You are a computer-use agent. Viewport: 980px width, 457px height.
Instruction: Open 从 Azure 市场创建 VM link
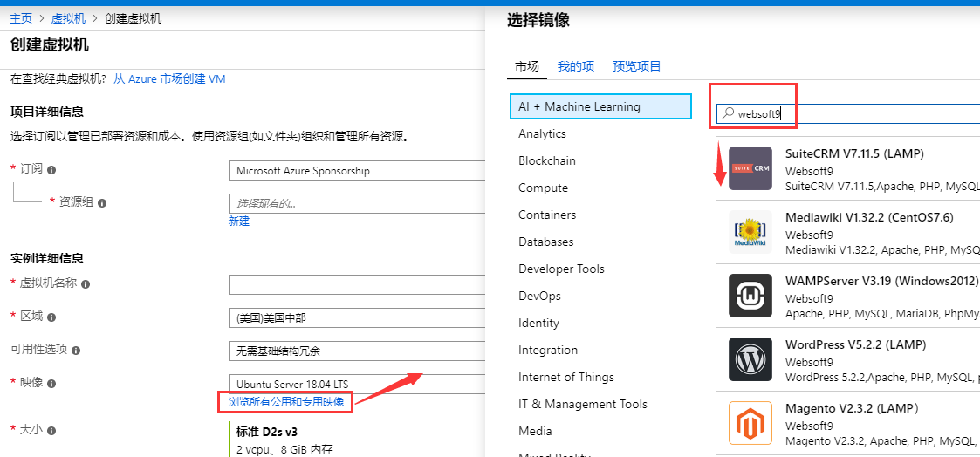coord(169,79)
